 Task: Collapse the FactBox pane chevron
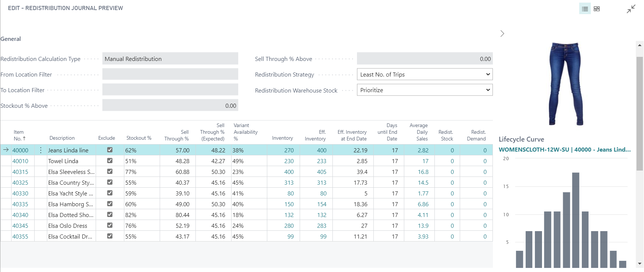click(x=502, y=34)
